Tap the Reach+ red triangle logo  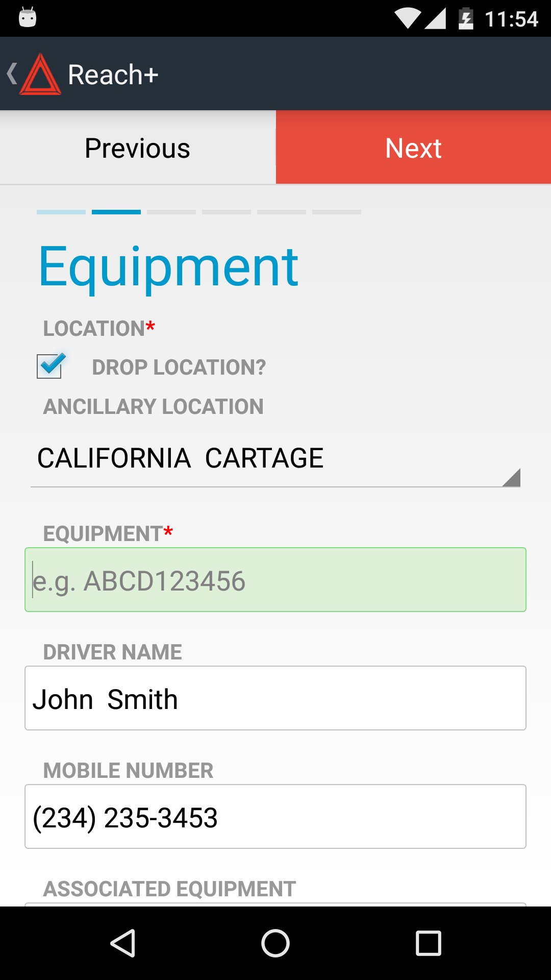click(40, 75)
